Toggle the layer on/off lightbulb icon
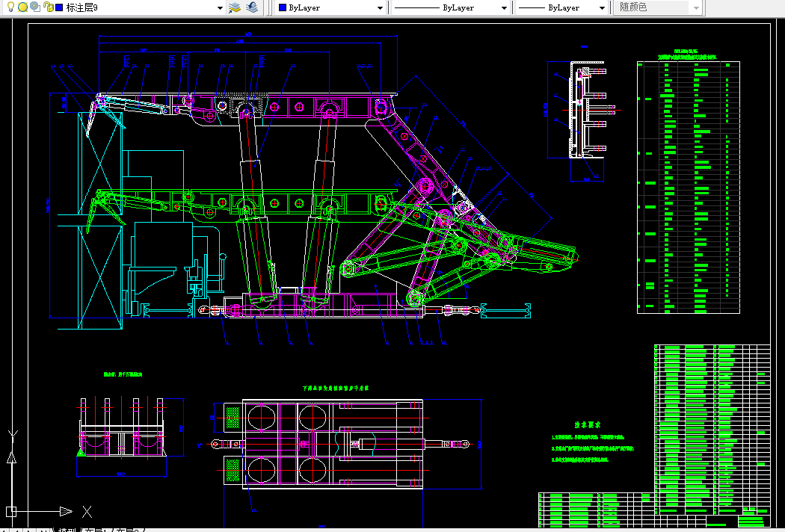 point(10,7)
